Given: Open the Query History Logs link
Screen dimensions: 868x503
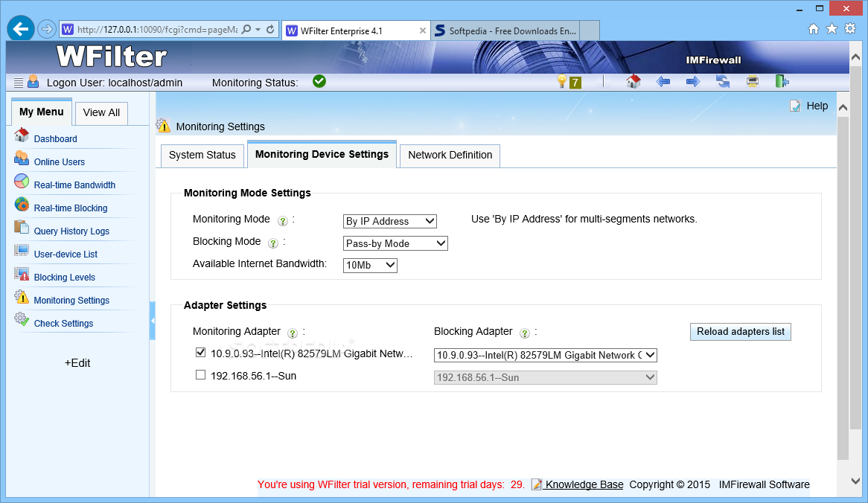Looking at the screenshot, I should click(71, 231).
